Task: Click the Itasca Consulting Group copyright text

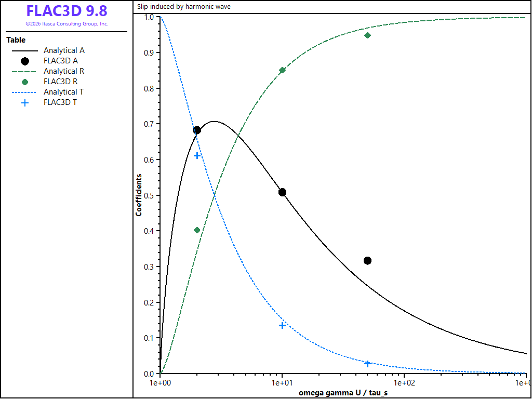Action: 67,24
